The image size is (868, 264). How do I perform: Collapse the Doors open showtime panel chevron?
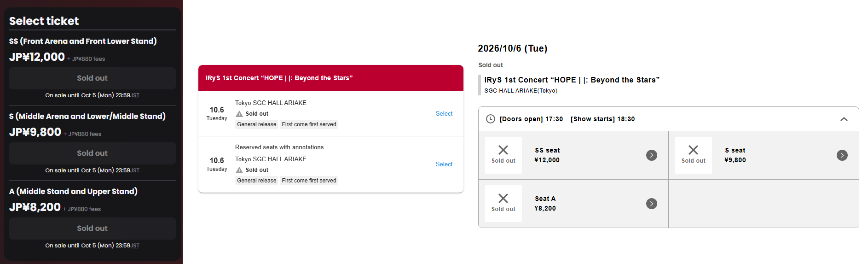coord(844,119)
